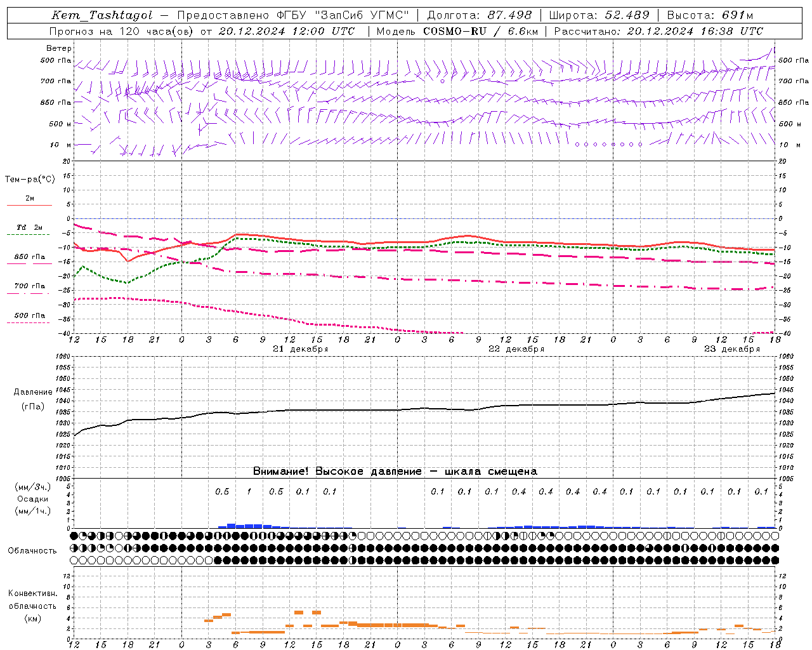
Task: Click the Td 2м legend entry
Action: pos(30,227)
